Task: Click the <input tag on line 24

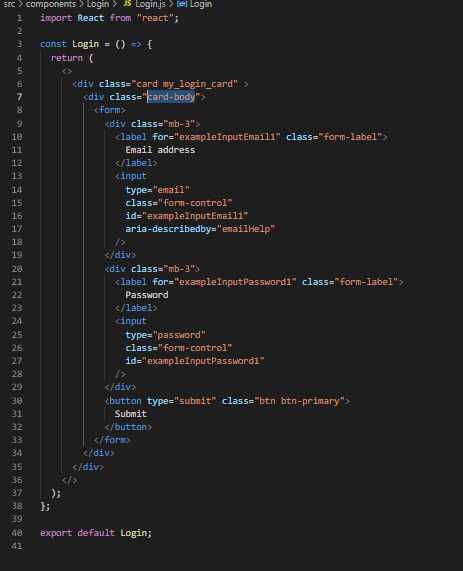Action: (131, 321)
